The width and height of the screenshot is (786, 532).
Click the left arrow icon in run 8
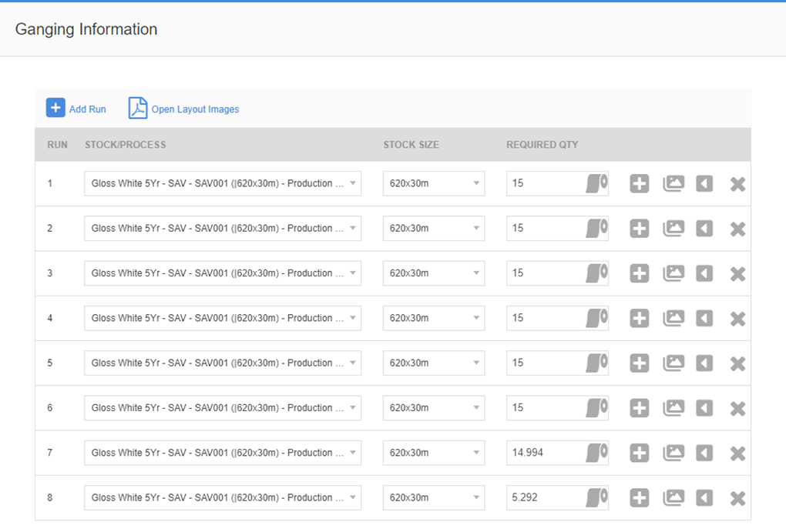coord(704,498)
